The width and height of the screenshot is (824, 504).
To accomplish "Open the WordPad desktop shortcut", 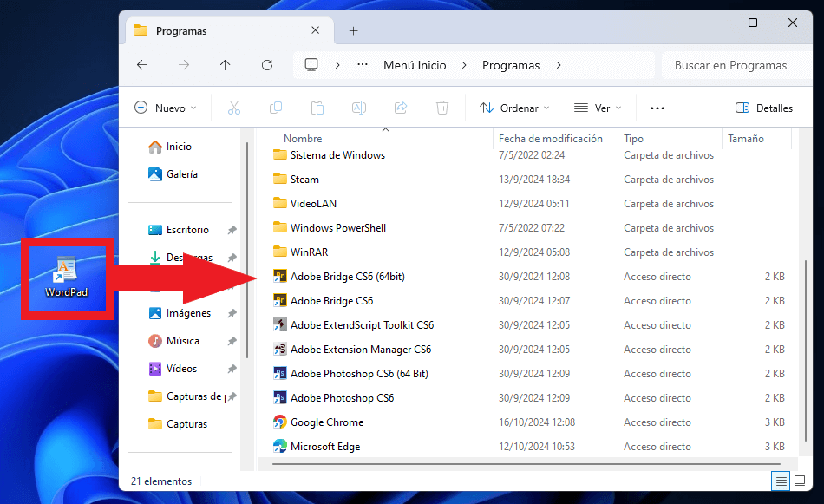I will pyautogui.click(x=66, y=278).
